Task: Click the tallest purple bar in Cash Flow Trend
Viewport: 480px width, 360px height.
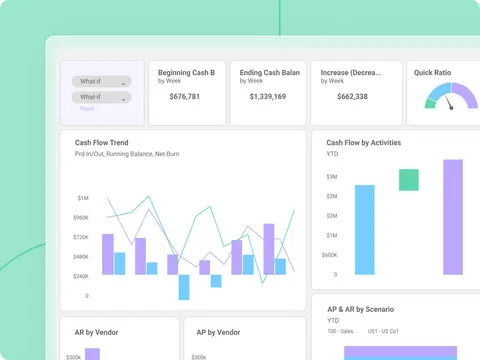Action: [269, 249]
